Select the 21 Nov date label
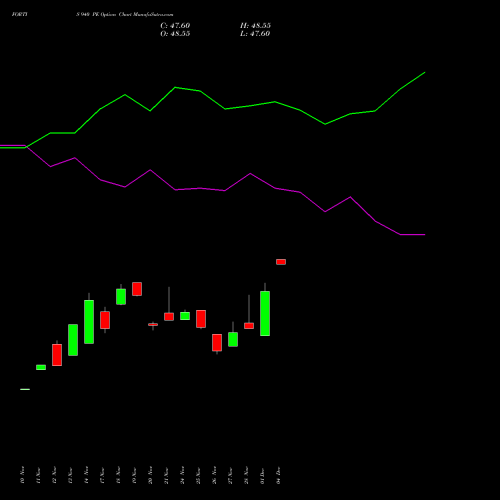Image resolution: width=500 pixels, height=500 pixels. (x=166, y=475)
